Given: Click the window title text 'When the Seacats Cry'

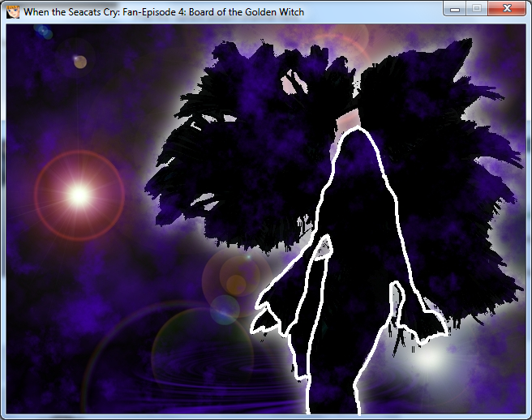Looking at the screenshot, I should [72, 12].
